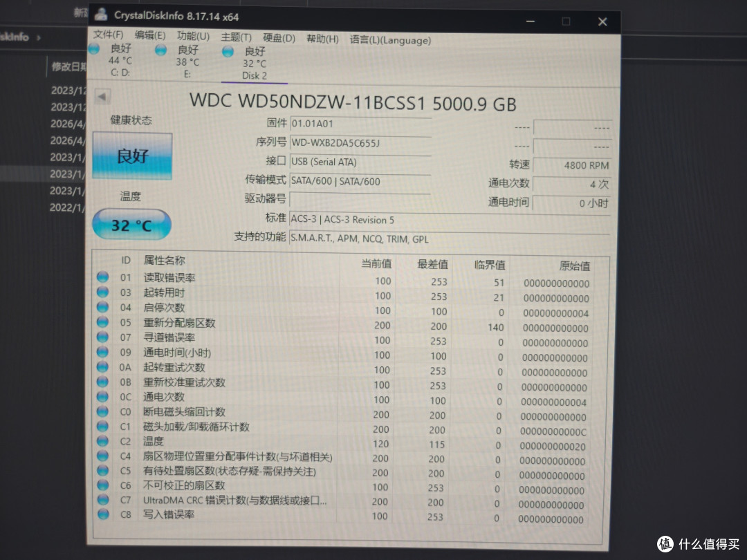Image resolution: width=747 pixels, height=560 pixels.
Task: Click the status icon of row 05 重新分配扇区数
Action: click(x=102, y=322)
